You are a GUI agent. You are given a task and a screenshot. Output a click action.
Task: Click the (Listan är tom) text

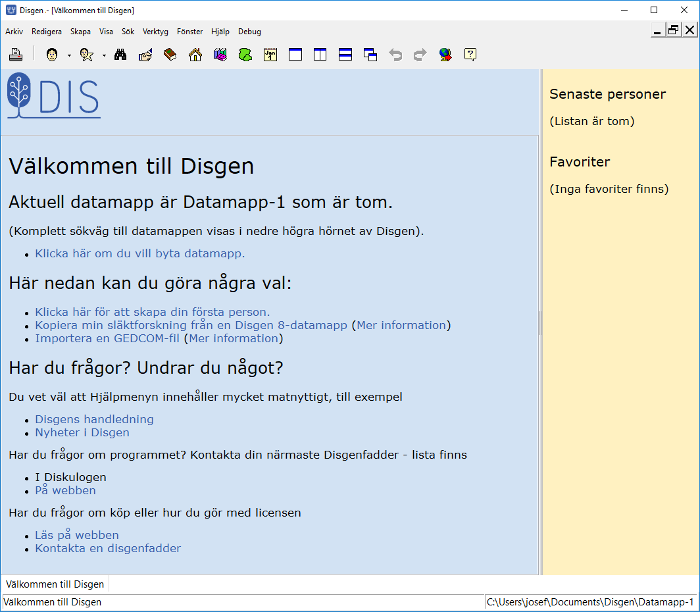tap(592, 122)
